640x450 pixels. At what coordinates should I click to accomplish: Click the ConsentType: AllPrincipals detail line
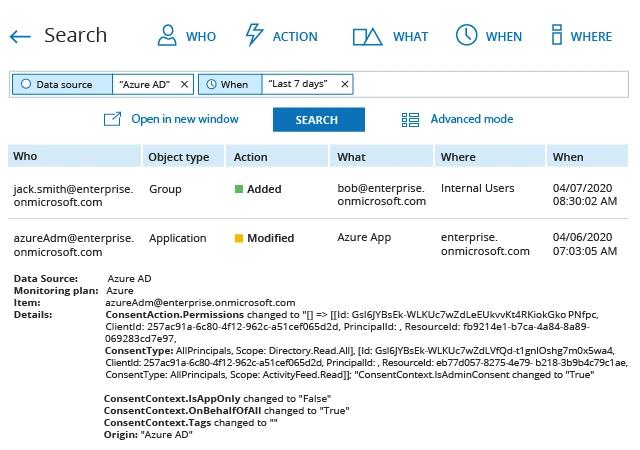360,351
